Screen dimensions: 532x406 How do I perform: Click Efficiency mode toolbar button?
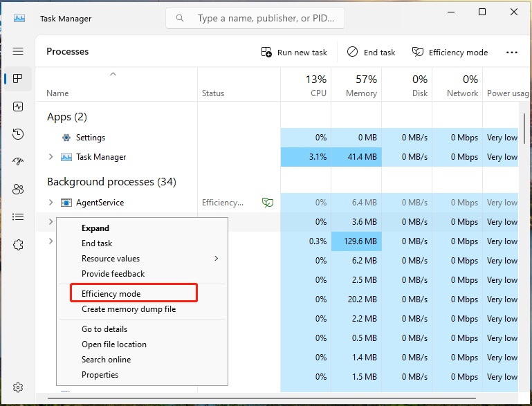pos(450,53)
